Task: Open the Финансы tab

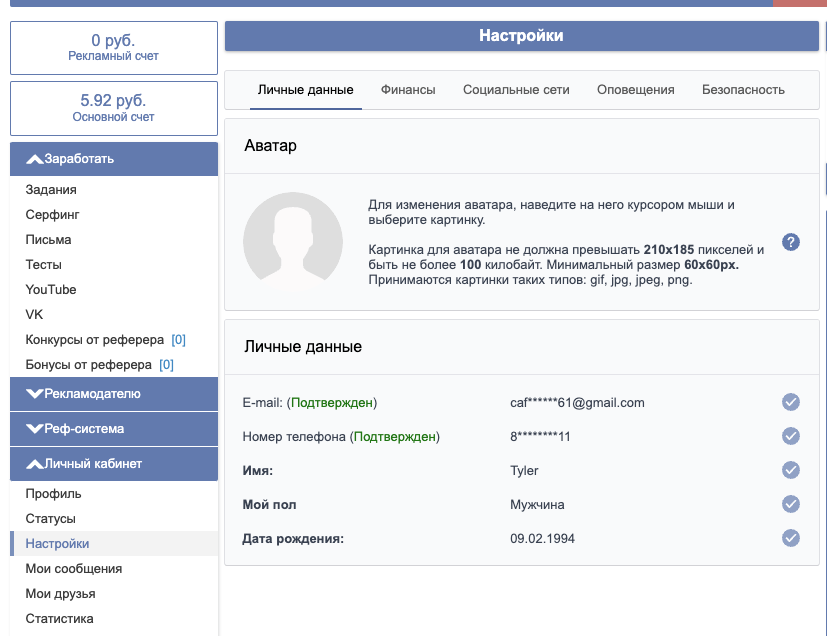Action: coord(408,90)
